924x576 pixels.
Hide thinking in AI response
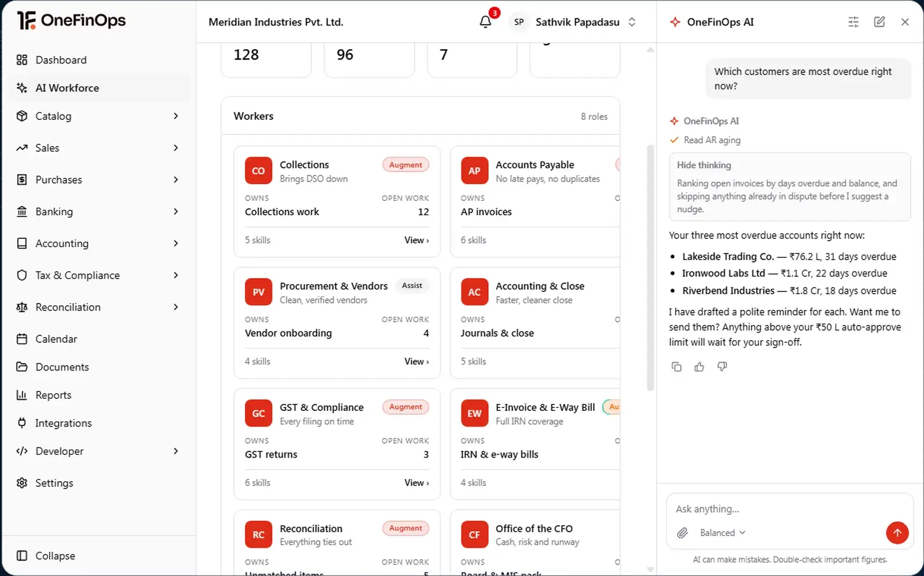pos(703,165)
